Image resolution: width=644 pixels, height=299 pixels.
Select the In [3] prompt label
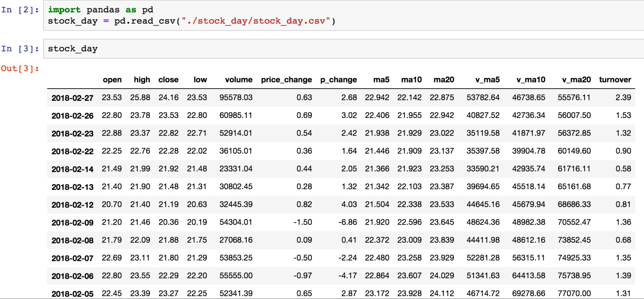(x=20, y=49)
